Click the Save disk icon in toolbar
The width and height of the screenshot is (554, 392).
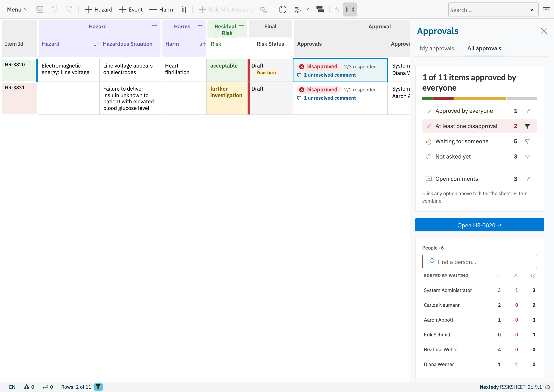point(40,10)
